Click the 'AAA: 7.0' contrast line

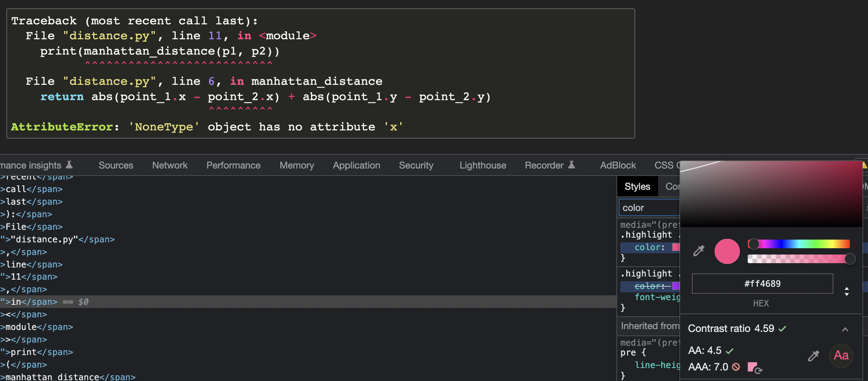[x=714, y=367]
